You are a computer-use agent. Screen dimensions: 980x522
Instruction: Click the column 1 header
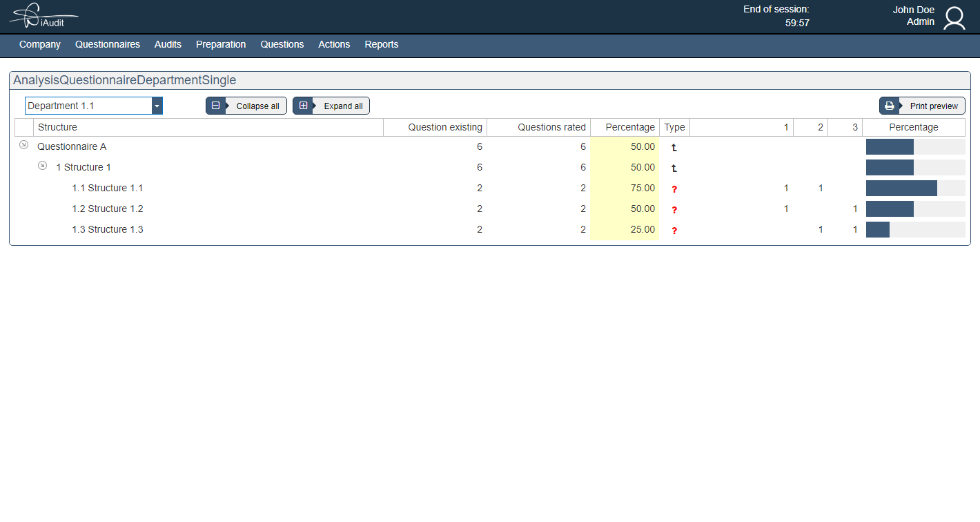[742, 127]
